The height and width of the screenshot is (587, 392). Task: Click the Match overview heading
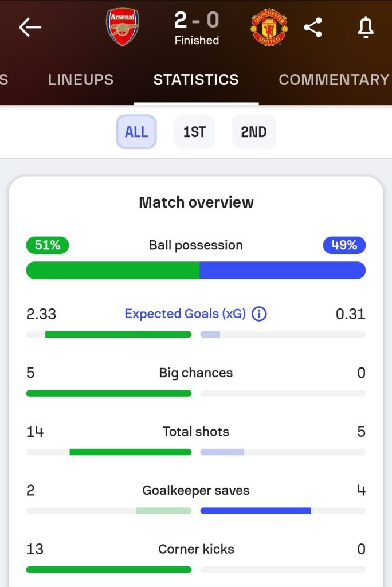(x=196, y=202)
